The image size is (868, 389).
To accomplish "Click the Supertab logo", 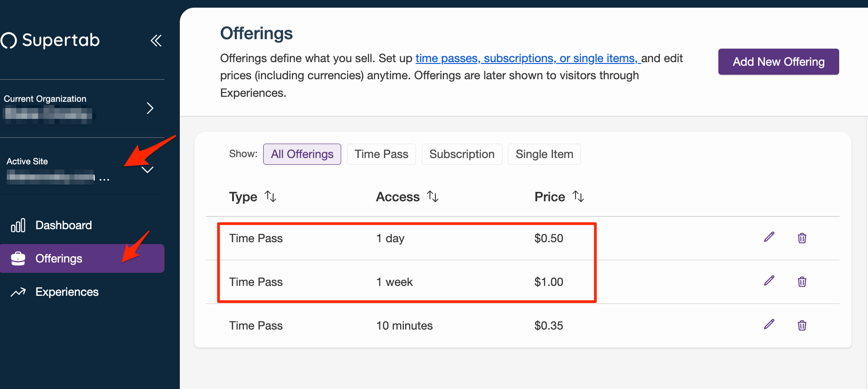I will pos(50,41).
